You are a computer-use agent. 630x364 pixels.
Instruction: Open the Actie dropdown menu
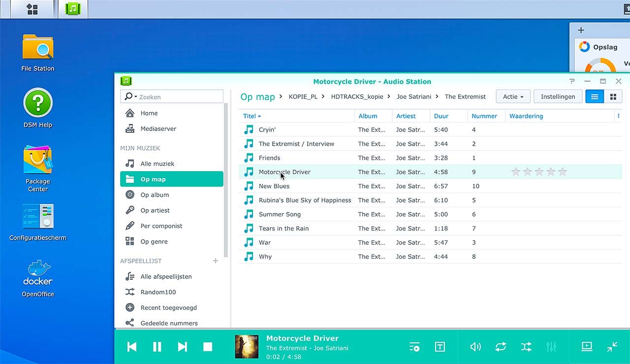click(513, 96)
